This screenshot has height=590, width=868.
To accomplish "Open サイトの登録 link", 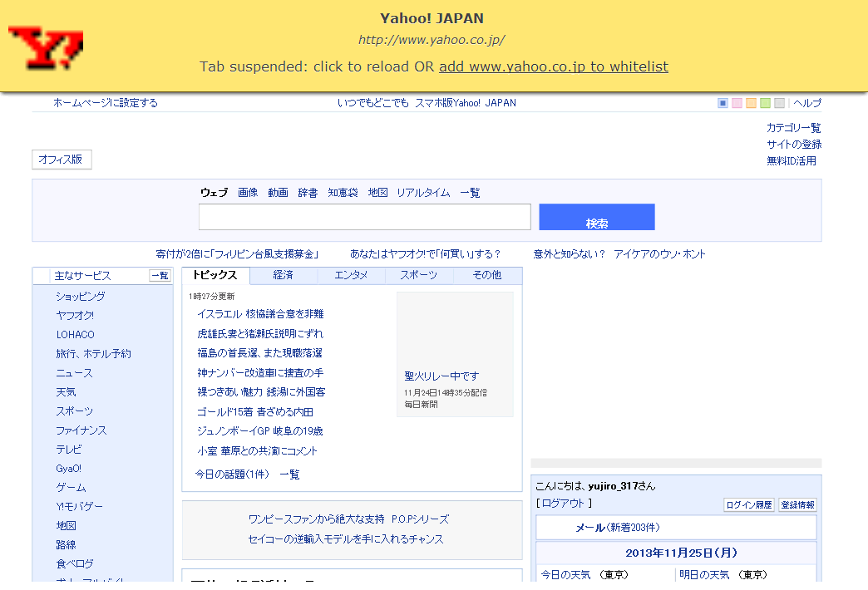I will 794,145.
